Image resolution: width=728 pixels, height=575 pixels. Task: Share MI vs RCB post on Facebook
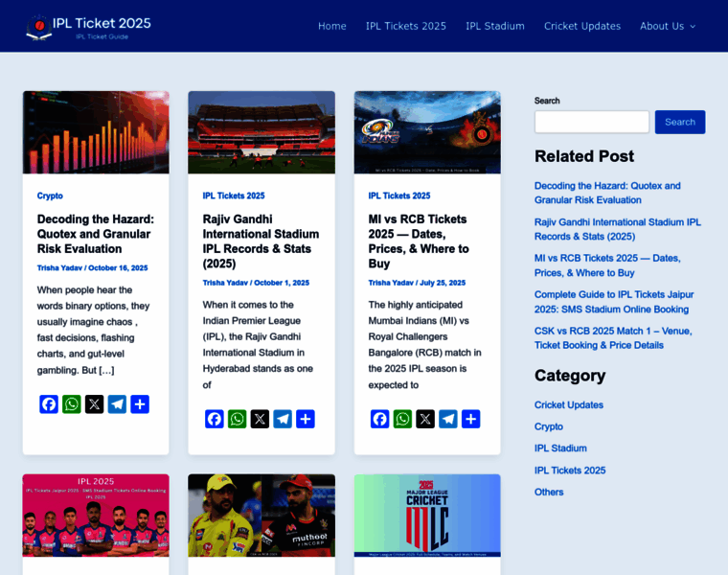pyautogui.click(x=379, y=419)
